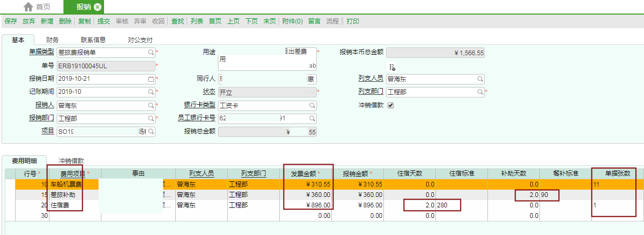Screen dimensions: 644x235
Task: Click the search icon in 单据类型 field
Action: 151,52
